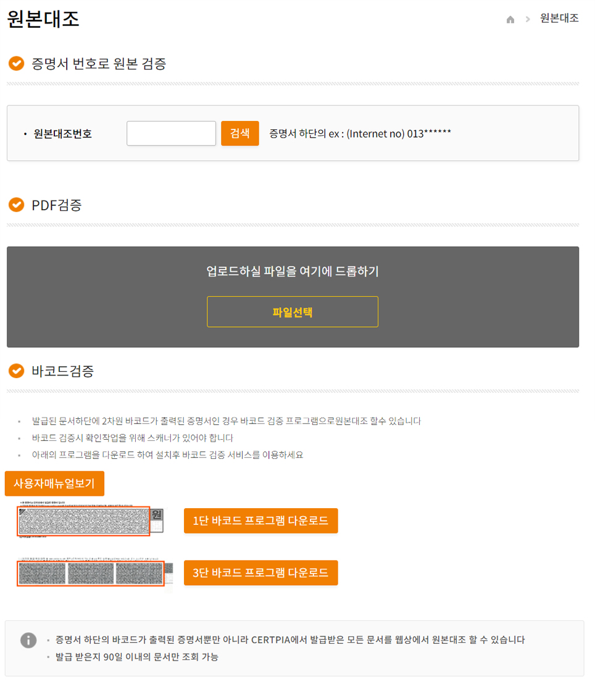Click the 원본대조 breadcrumb link
This screenshot has width=595, height=700.
coord(559,19)
